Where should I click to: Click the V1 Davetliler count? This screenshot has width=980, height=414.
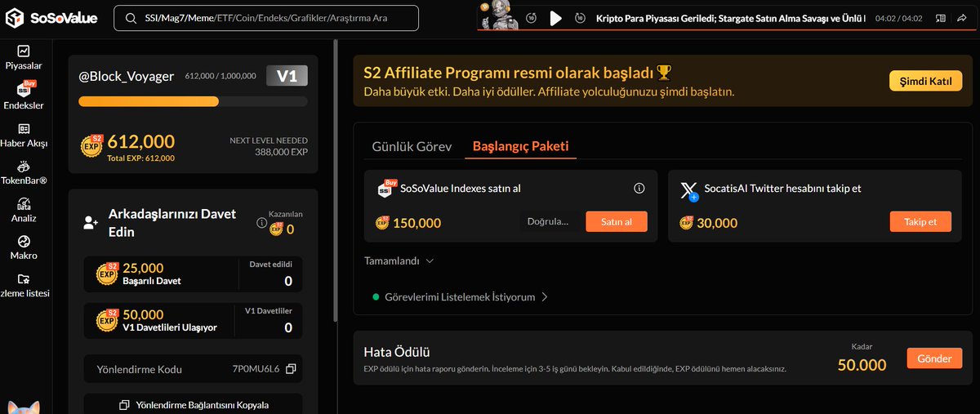tap(288, 327)
